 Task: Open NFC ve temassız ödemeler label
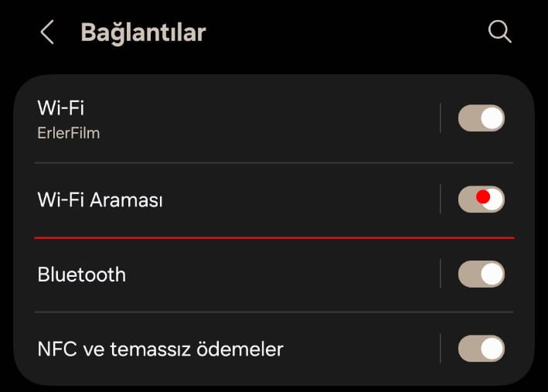160,349
